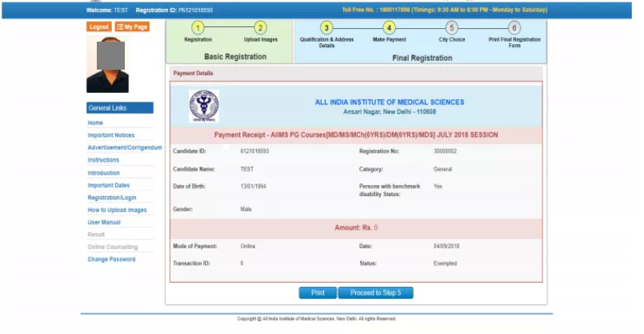Image resolution: width=644 pixels, height=334 pixels.
Task: Select step 3 Qualification & Address Details
Action: (x=326, y=28)
